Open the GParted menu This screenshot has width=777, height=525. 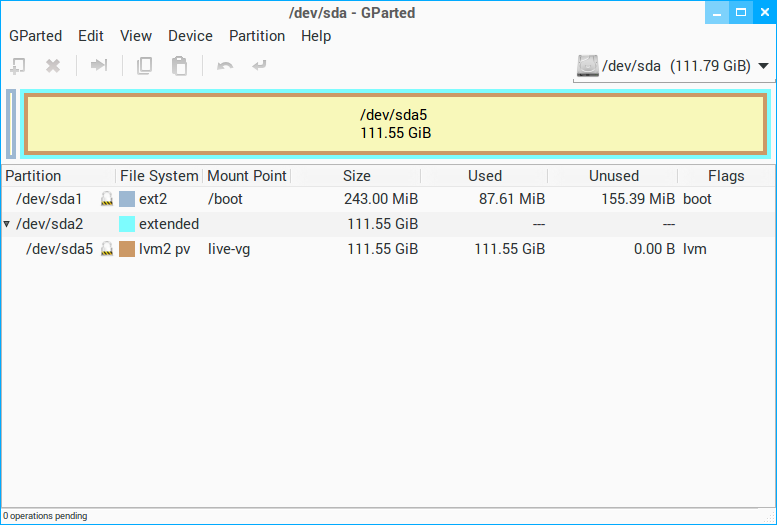[35, 36]
